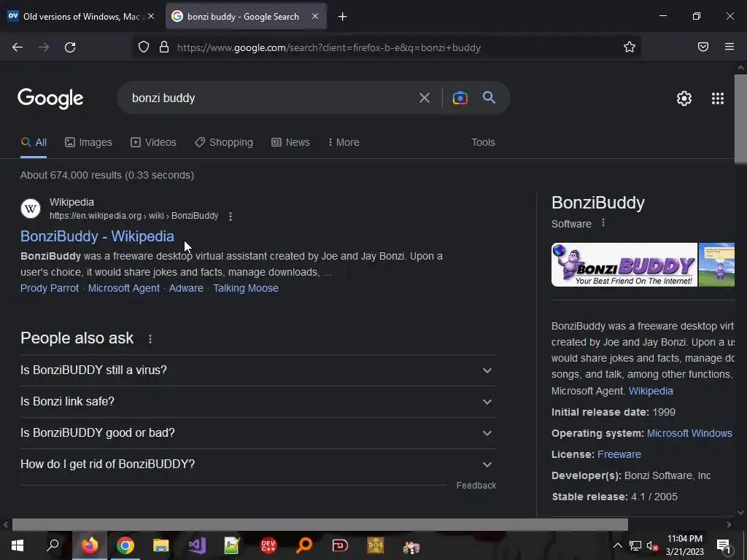Image resolution: width=747 pixels, height=560 pixels.
Task: Open a new tab with the plus icon
Action: coord(342,17)
